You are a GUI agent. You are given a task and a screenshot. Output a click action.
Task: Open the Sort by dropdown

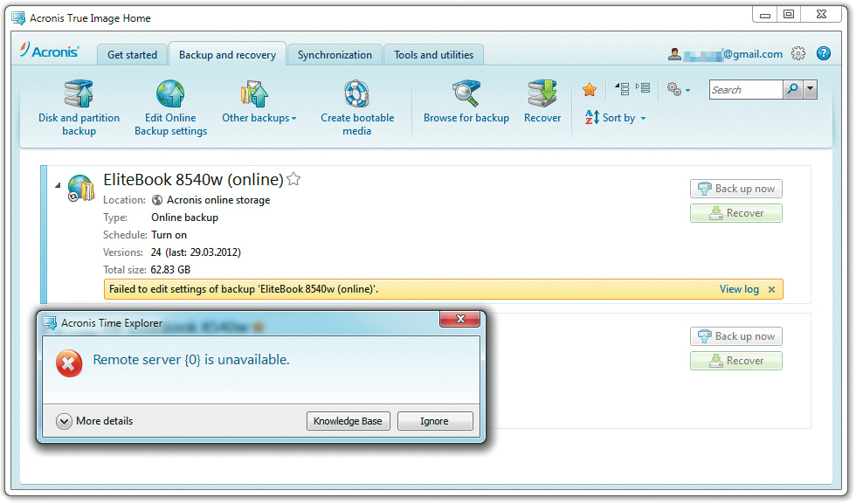[x=615, y=117]
